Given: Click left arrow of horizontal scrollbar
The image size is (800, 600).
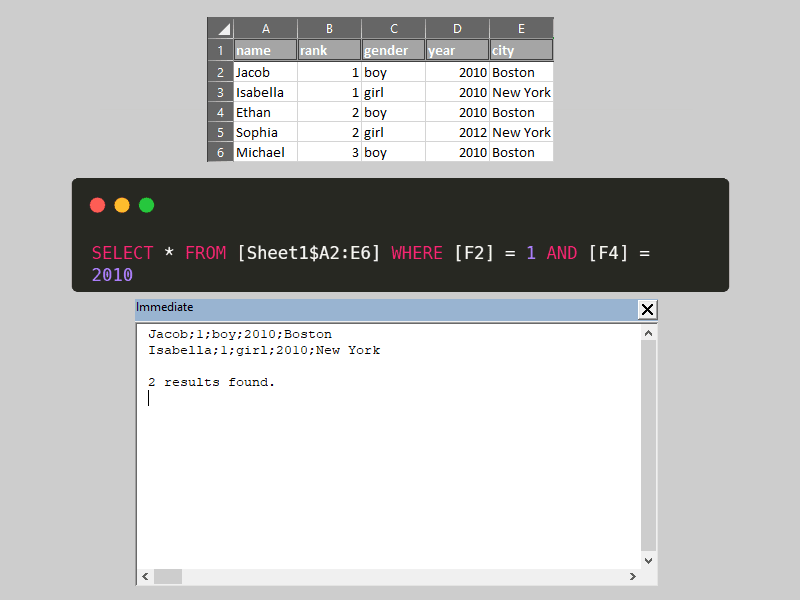Looking at the screenshot, I should tap(145, 577).
